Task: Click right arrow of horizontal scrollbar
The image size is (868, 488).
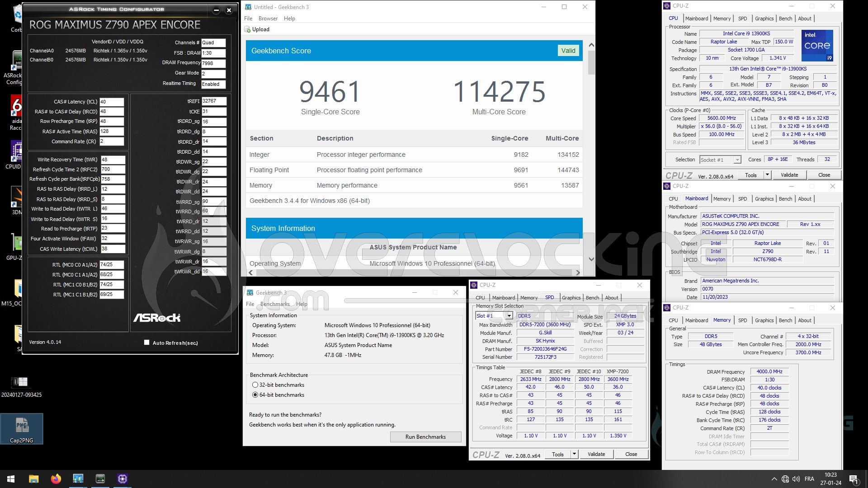Action: pyautogui.click(x=577, y=272)
